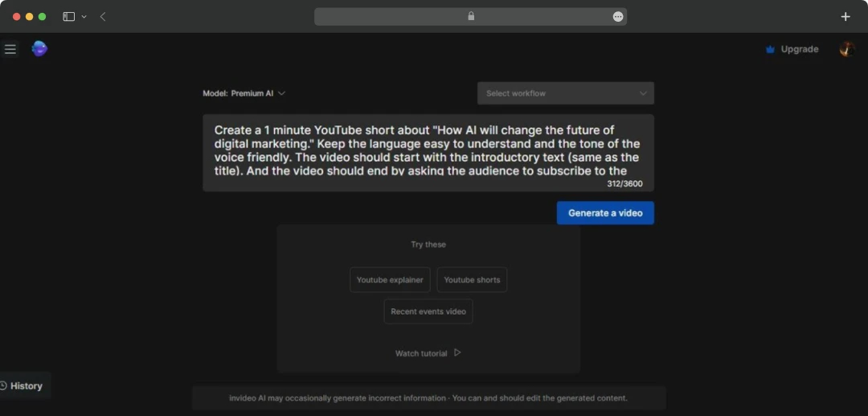Click the invideo AI disclaimer text
This screenshot has width=868, height=416.
428,397
